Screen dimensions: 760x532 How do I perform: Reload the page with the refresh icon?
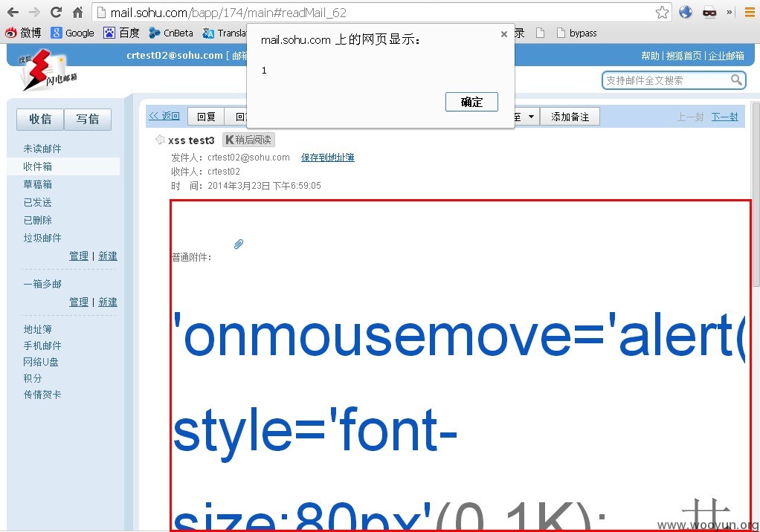56,12
